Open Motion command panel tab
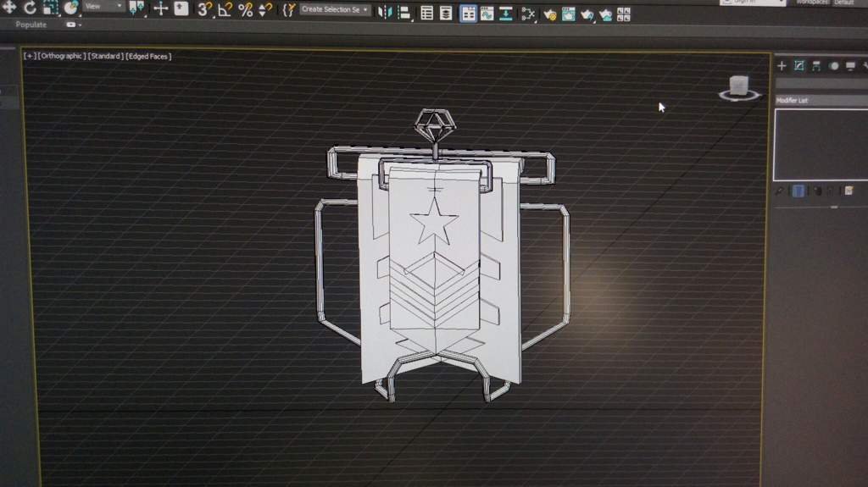This screenshot has width=868, height=487. pos(834,66)
